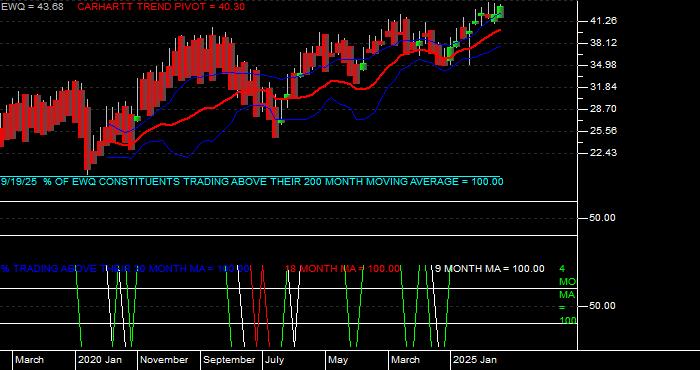This screenshot has height=370, width=700.
Task: Select the 25.56 price level label
Action: tap(603, 131)
